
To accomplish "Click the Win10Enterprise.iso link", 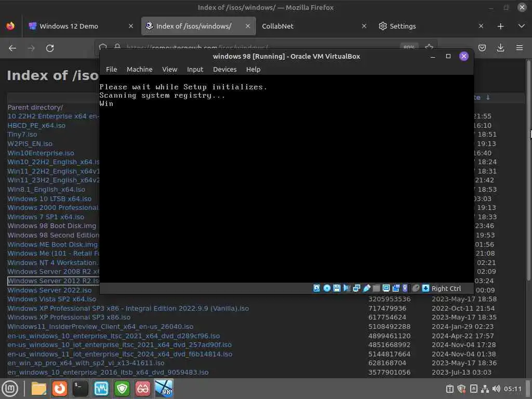I will pos(41,153).
